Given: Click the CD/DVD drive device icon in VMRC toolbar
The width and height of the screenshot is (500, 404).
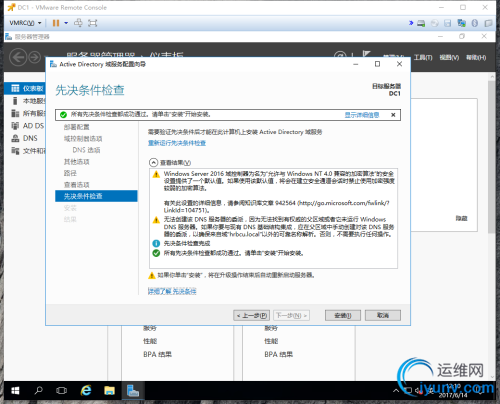Looking at the screenshot, I should pyautogui.click(x=434, y=23).
